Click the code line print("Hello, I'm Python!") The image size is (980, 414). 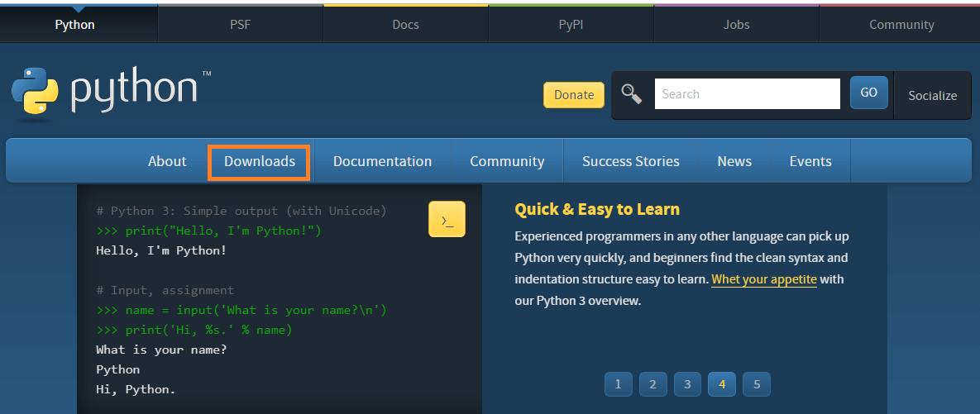coord(208,231)
